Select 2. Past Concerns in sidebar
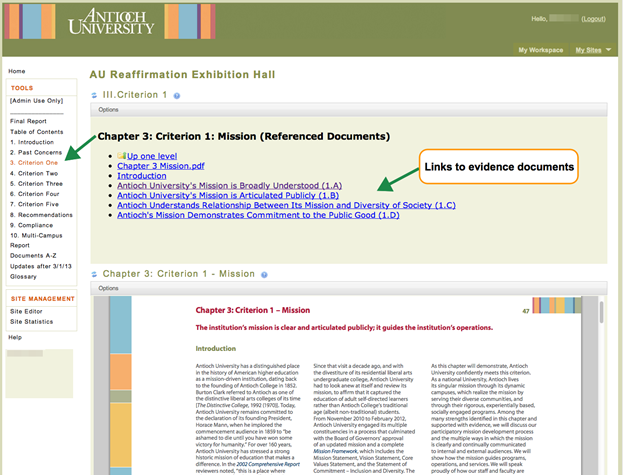623x475 pixels. [x=36, y=153]
